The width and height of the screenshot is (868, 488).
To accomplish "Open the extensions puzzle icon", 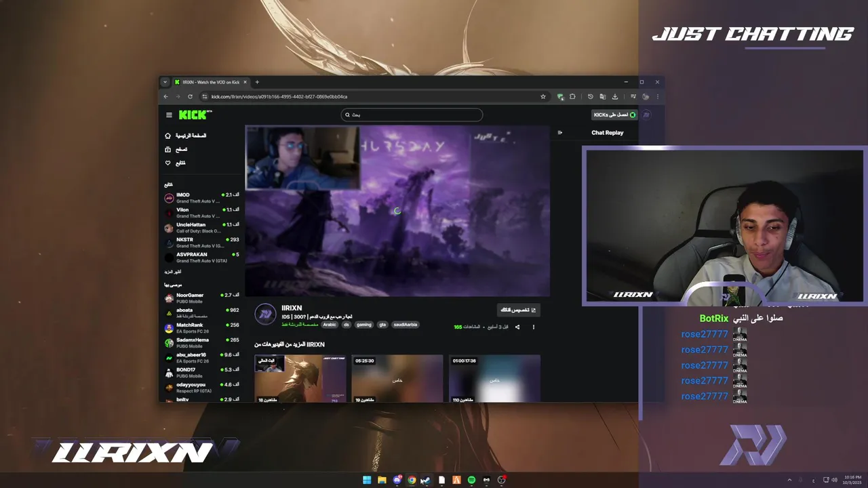I will pos(572,96).
